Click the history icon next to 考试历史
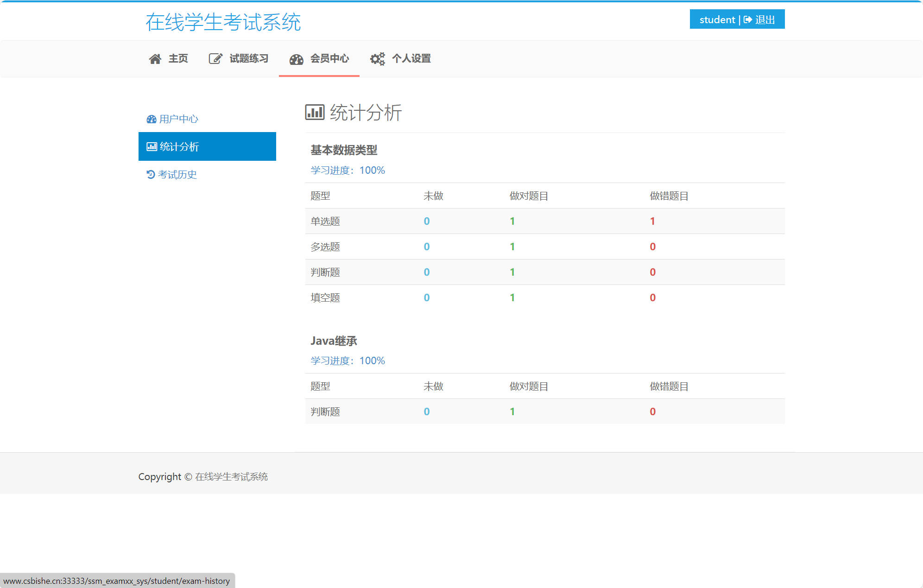 (151, 175)
